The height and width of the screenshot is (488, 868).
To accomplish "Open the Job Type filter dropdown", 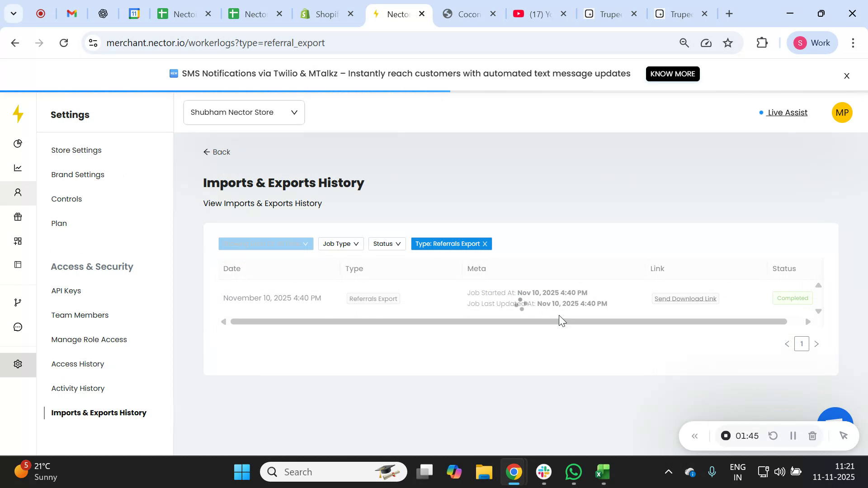I will pyautogui.click(x=340, y=244).
